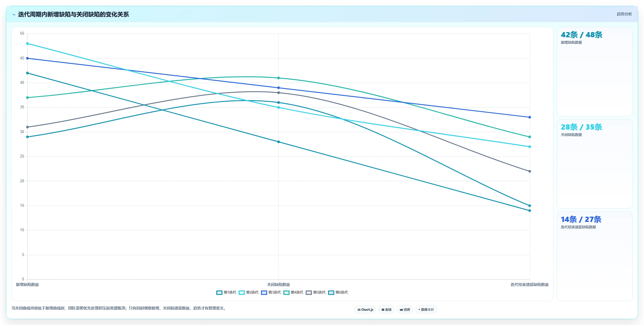Viewport: 644px width, 325px height.
Task: Click the 关闭缺陷数量 caption in the second stat card
Action: click(571, 135)
